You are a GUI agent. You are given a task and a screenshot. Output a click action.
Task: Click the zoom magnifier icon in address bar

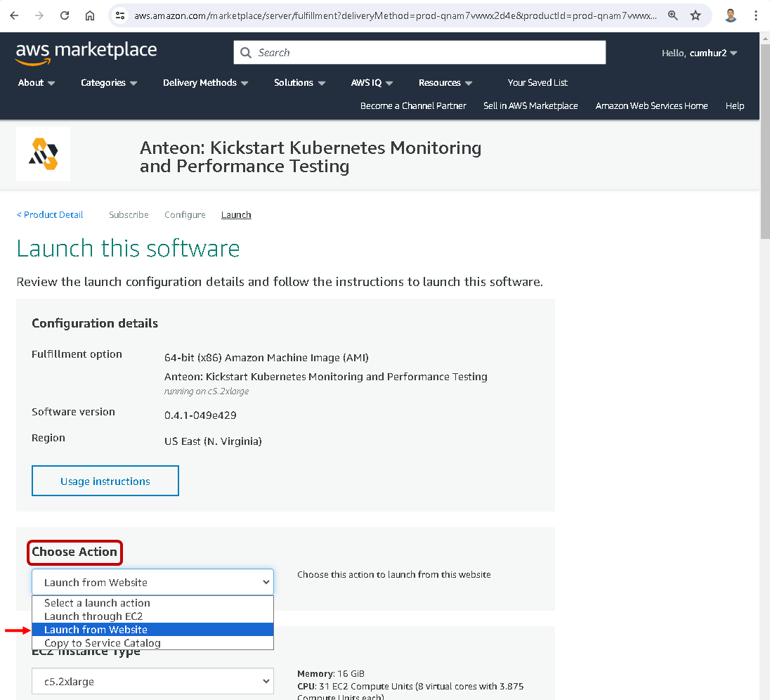pyautogui.click(x=672, y=15)
